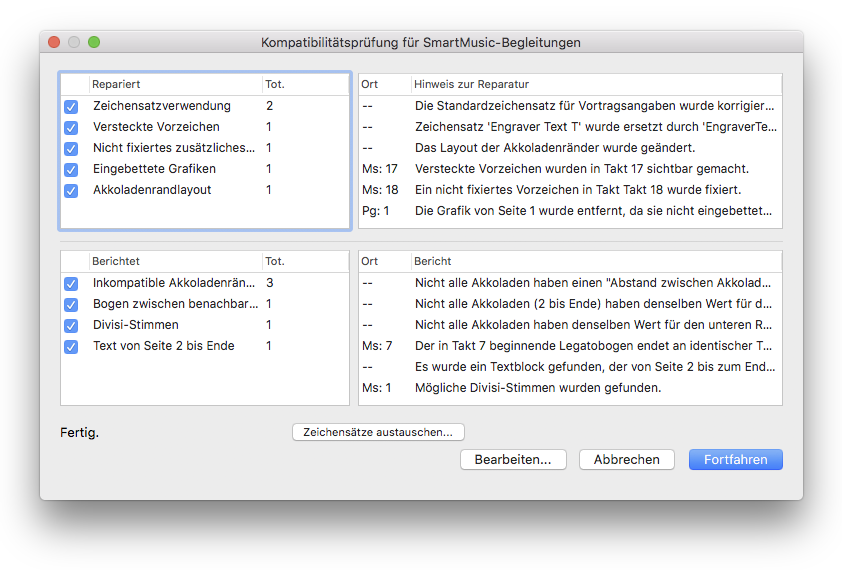The width and height of the screenshot is (842, 570).
Task: Select the Inkompatible Akkoladenrän... row text
Action: pos(174,283)
